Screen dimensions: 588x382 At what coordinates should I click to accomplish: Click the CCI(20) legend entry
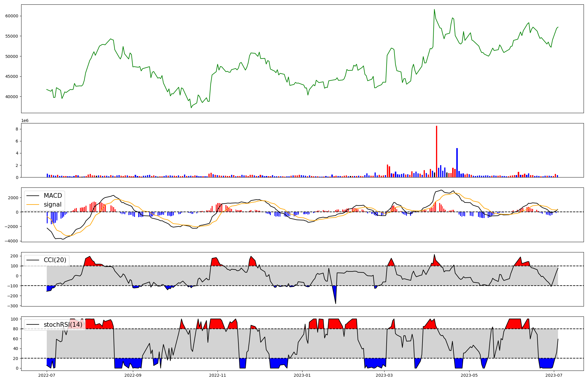click(x=55, y=260)
